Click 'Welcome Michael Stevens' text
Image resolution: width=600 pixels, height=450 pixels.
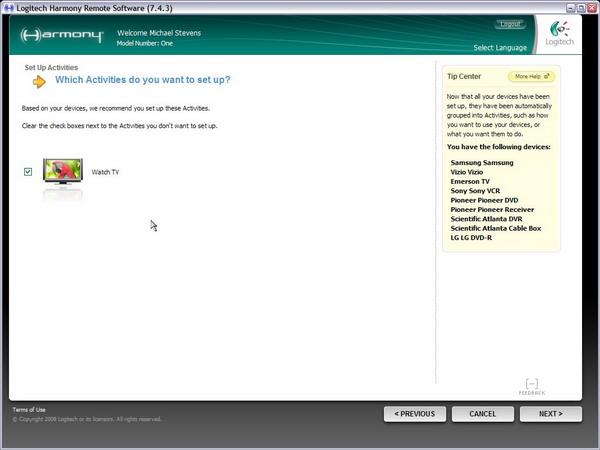pyautogui.click(x=159, y=33)
